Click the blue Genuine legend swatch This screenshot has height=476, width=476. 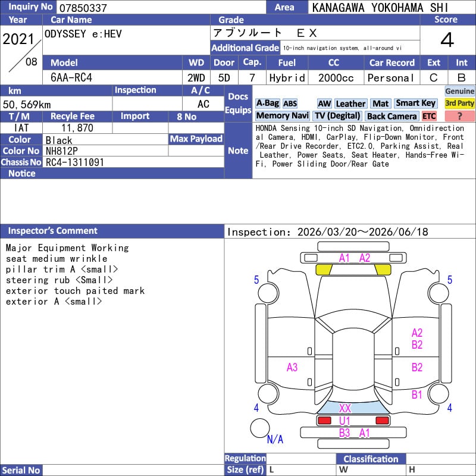tap(459, 91)
